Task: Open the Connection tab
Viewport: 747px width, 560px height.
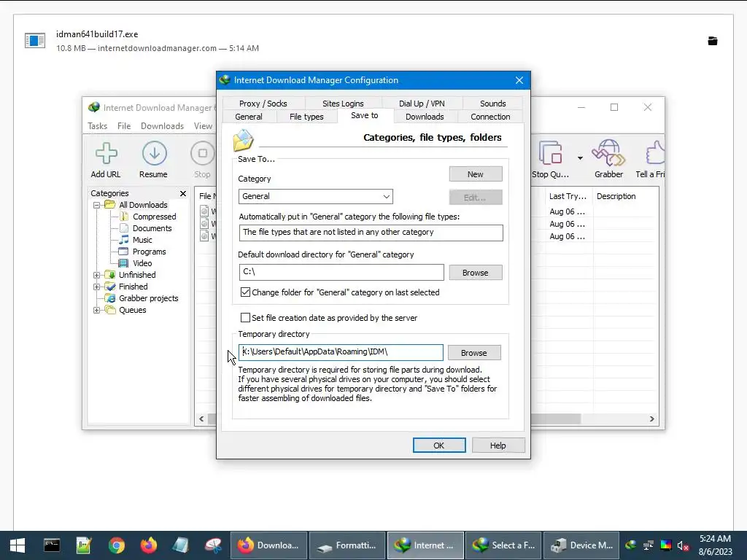Action: pos(490,117)
